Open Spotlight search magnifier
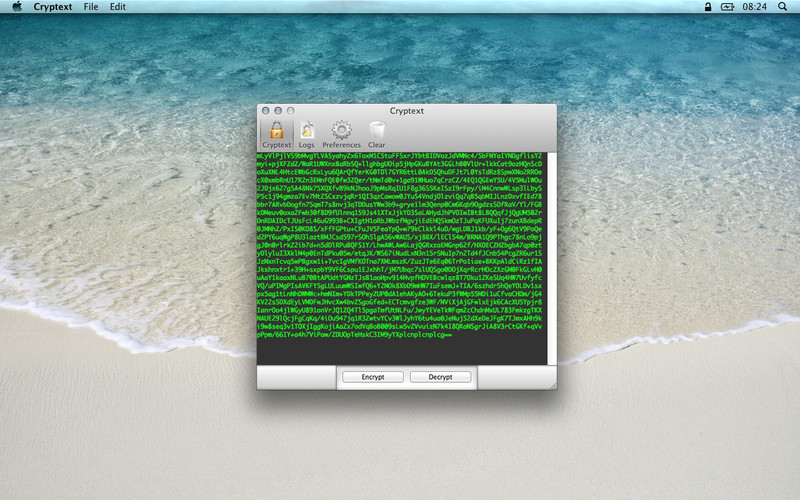Screen dimensions: 800x500 pos(783,7)
